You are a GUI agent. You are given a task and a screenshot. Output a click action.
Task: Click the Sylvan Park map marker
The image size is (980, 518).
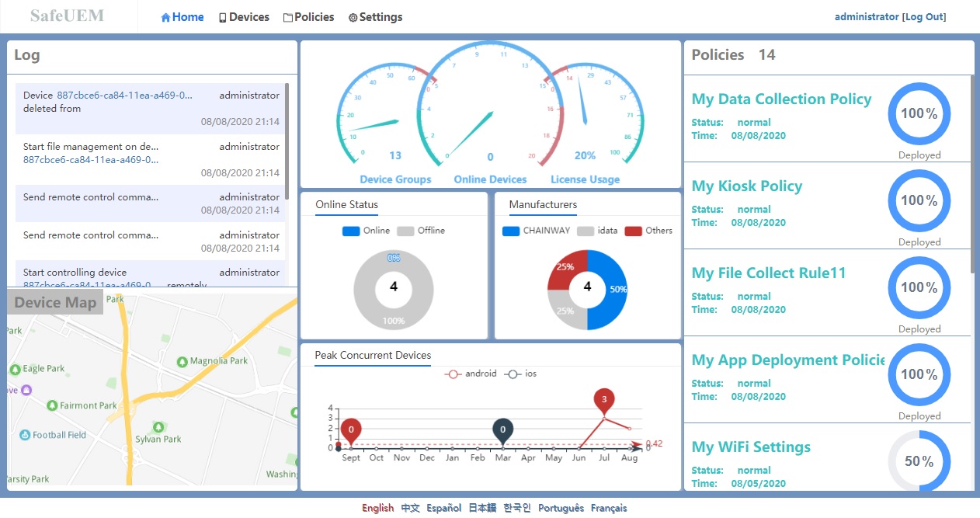(x=158, y=426)
